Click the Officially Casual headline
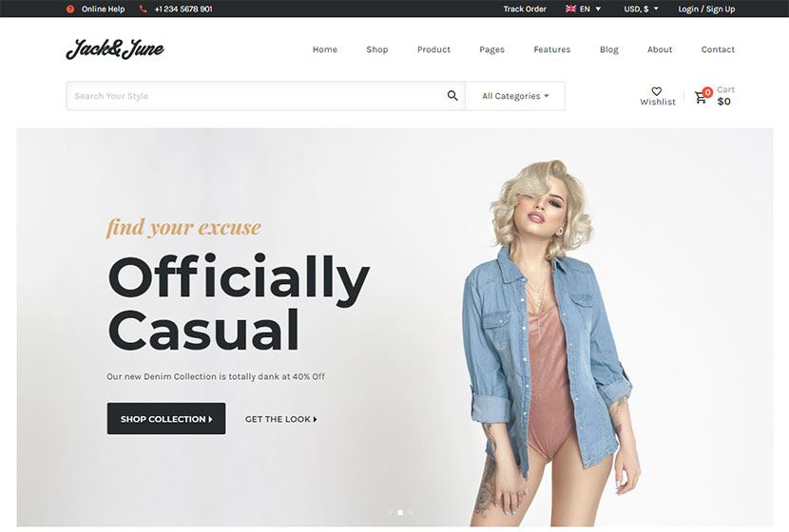This screenshot has width=789, height=532. click(239, 304)
